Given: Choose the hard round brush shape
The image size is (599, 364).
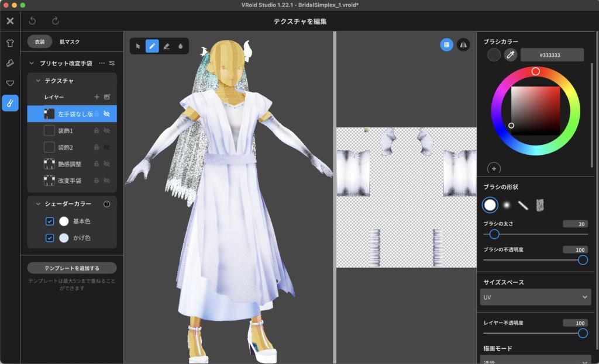Looking at the screenshot, I should coord(490,205).
